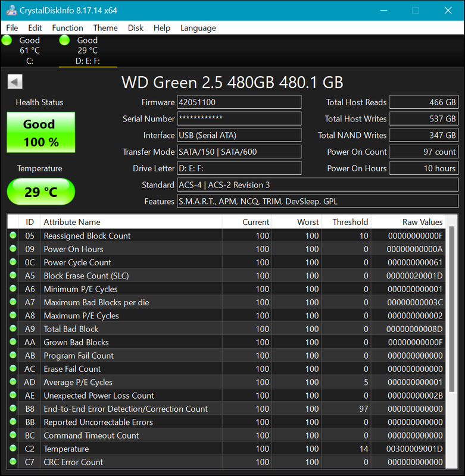Click the Total Host Writes value 537 GB
The width and height of the screenshot is (465, 476).
(x=424, y=118)
